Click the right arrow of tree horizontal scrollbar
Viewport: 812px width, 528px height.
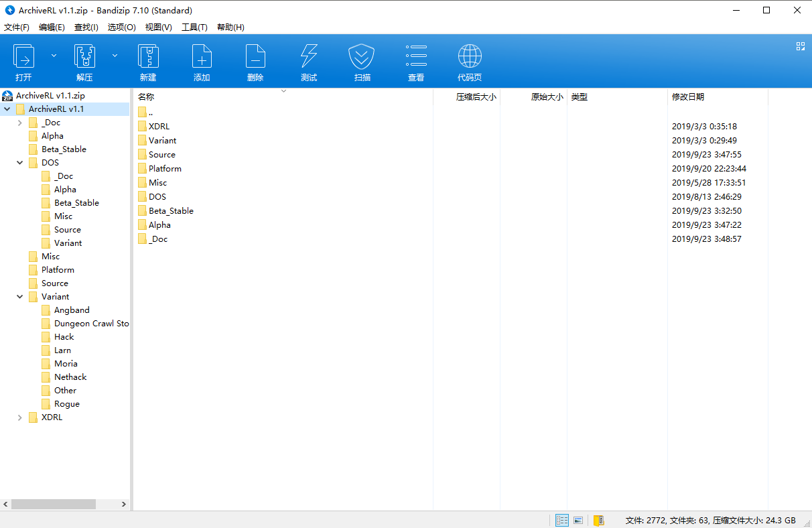click(124, 504)
